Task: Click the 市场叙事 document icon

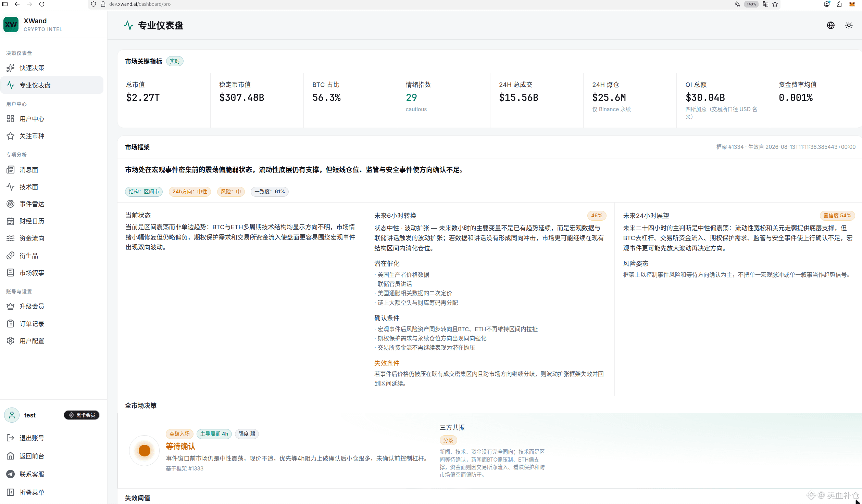Action: pos(11,273)
